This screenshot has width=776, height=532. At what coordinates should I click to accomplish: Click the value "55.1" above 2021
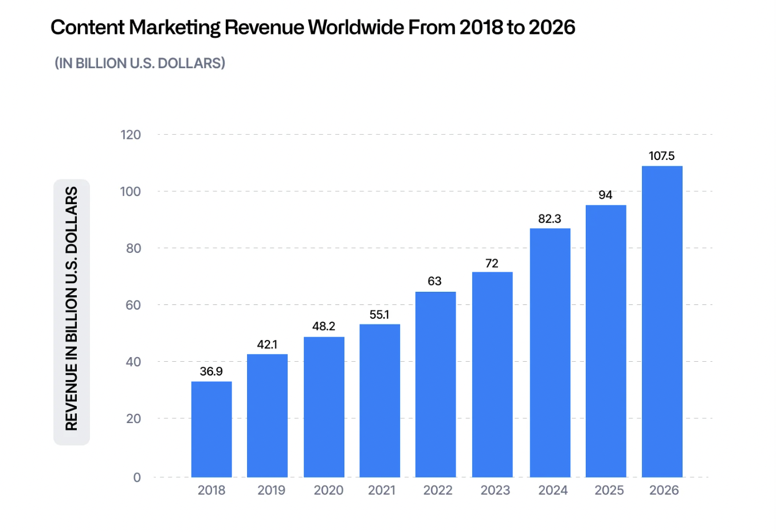[x=379, y=315]
